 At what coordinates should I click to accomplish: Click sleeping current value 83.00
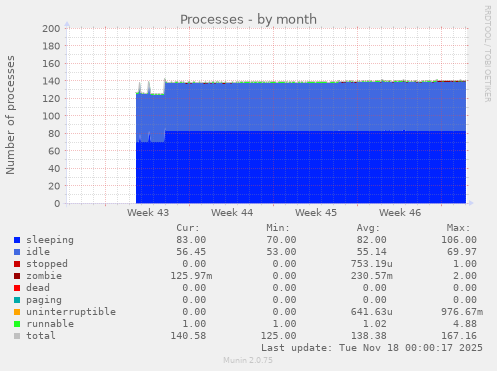(x=191, y=240)
